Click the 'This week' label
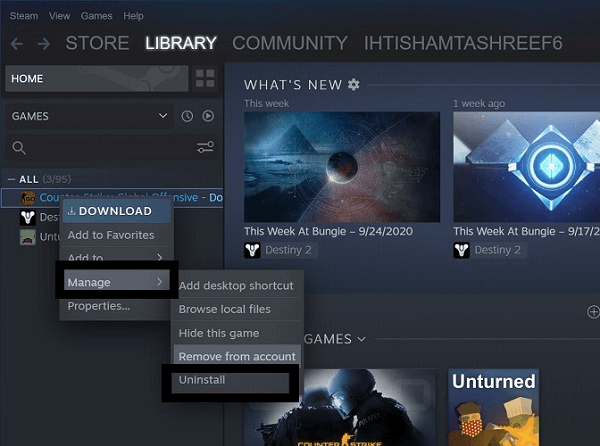 (x=266, y=104)
